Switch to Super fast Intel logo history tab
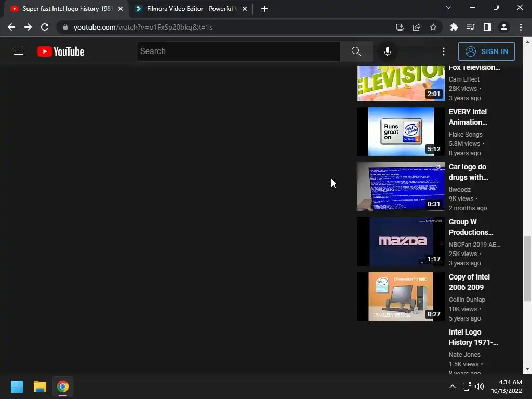Viewport: 532px width, 399px height. (x=67, y=9)
